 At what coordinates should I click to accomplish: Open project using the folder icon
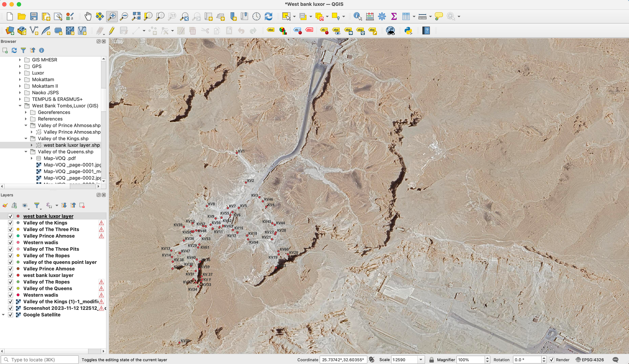[22, 16]
